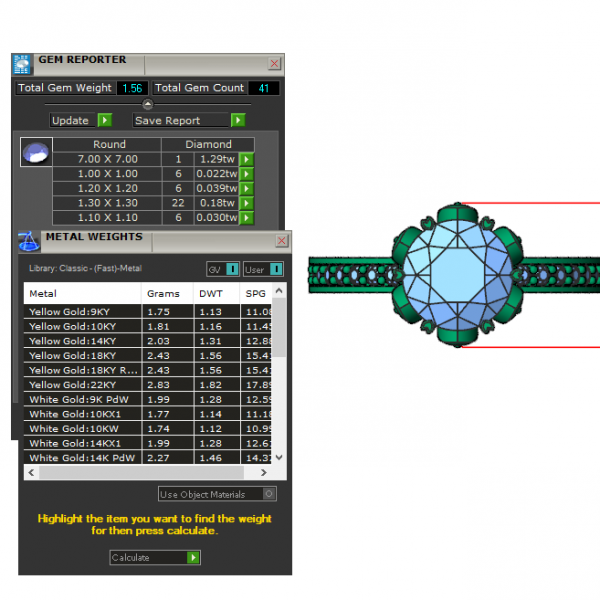Select White Gold:10KW metal row
The image size is (600, 600).
click(x=80, y=428)
